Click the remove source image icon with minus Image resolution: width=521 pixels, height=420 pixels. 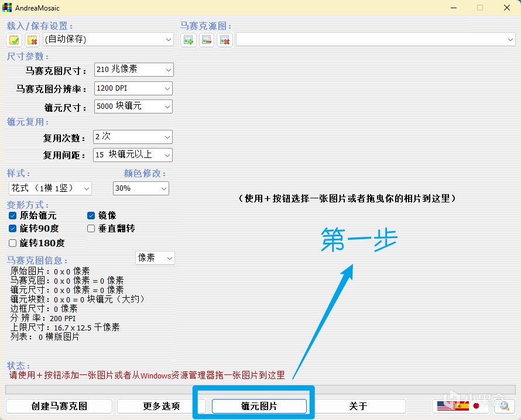pyautogui.click(x=207, y=40)
